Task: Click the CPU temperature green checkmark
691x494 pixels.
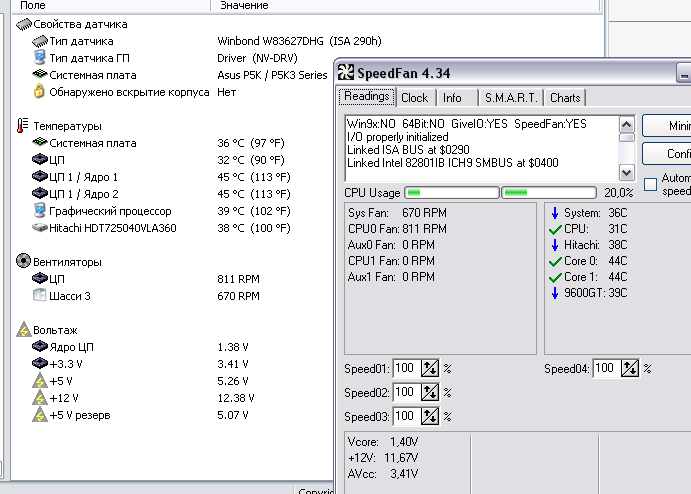Action: [555, 229]
